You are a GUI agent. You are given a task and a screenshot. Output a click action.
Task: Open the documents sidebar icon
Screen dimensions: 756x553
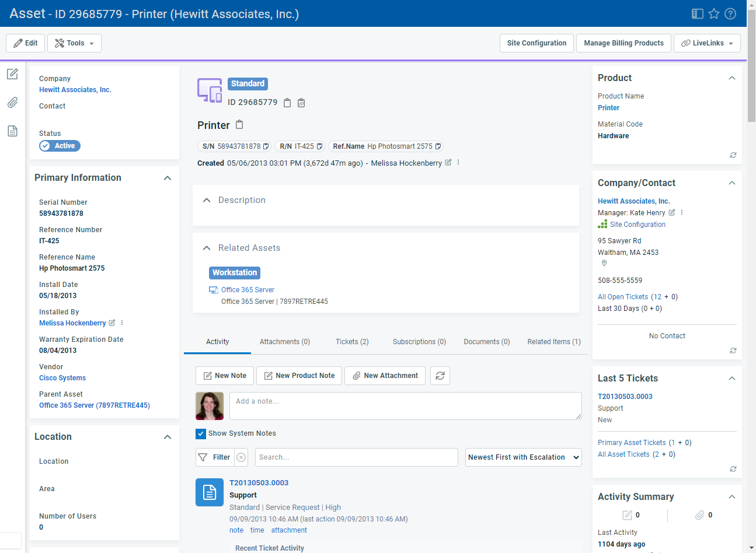[x=12, y=131]
